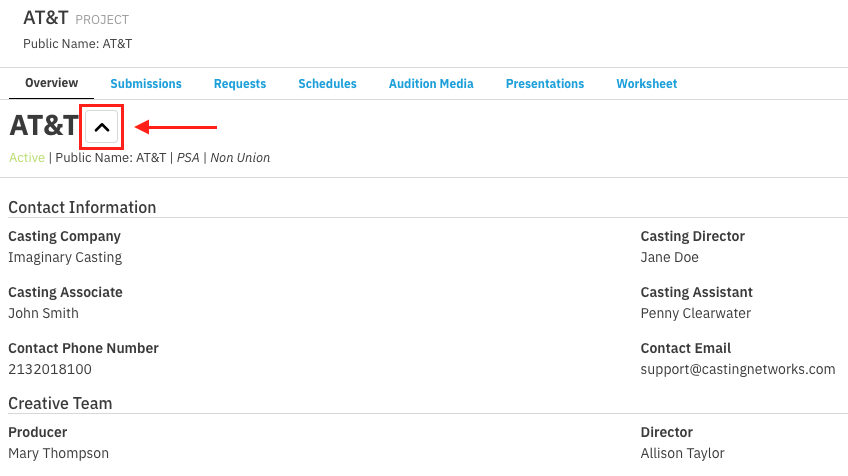Click casting associate name John Smith
The image size is (848, 476).
(x=43, y=313)
